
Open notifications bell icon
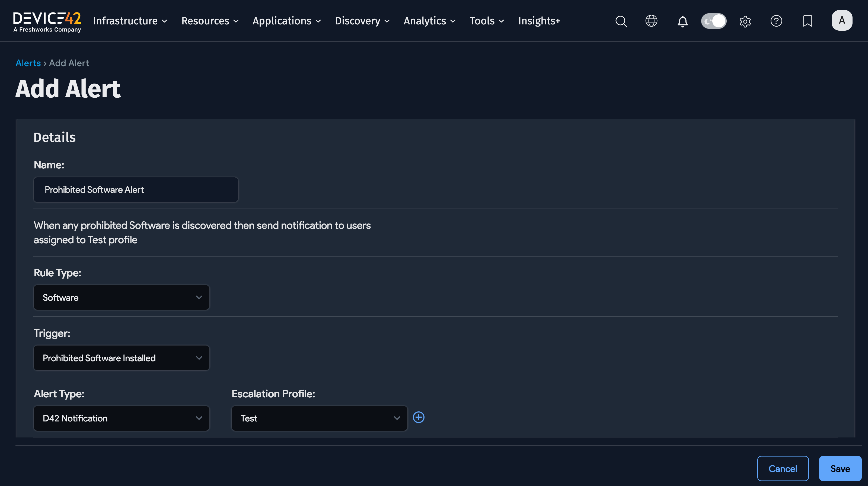682,21
